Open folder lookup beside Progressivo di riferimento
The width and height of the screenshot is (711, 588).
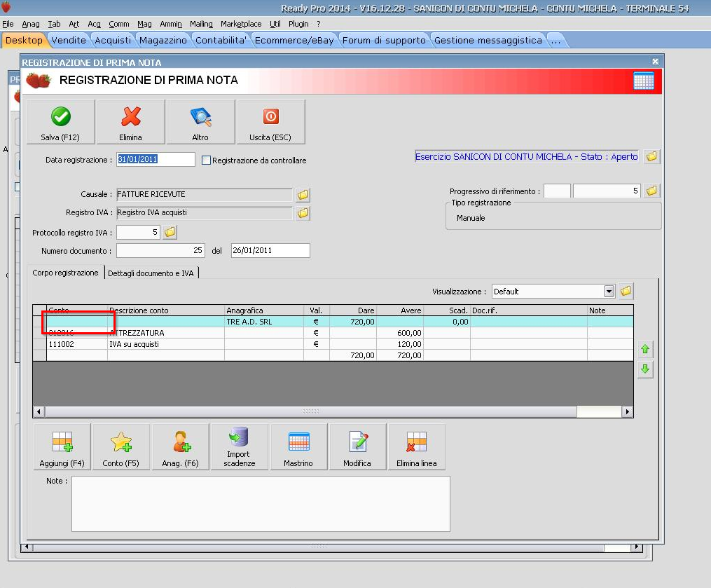(x=651, y=191)
